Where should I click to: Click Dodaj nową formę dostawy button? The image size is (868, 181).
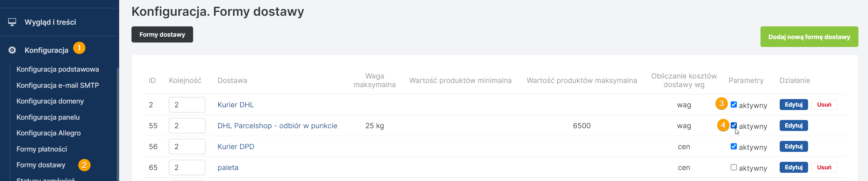click(x=809, y=37)
